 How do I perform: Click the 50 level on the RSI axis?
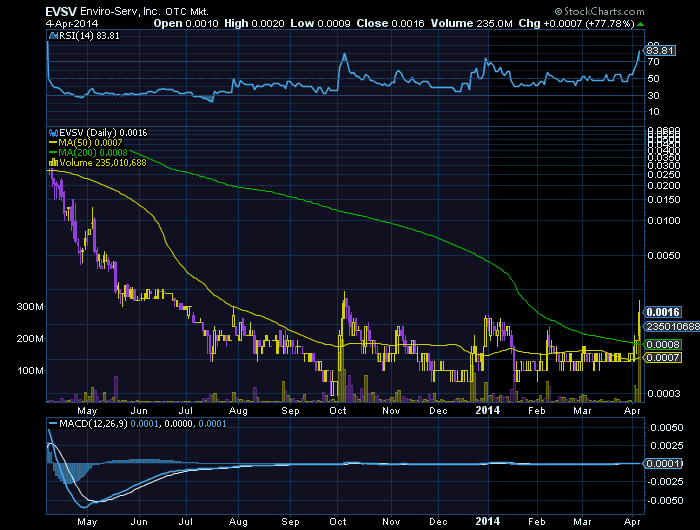coord(653,79)
